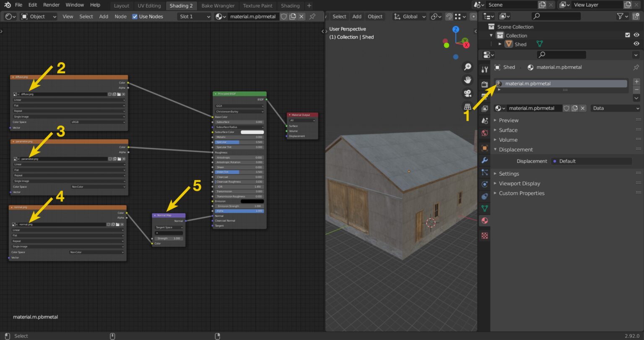
Task: Open the viewport zoom gizmo icon
Action: [467, 67]
